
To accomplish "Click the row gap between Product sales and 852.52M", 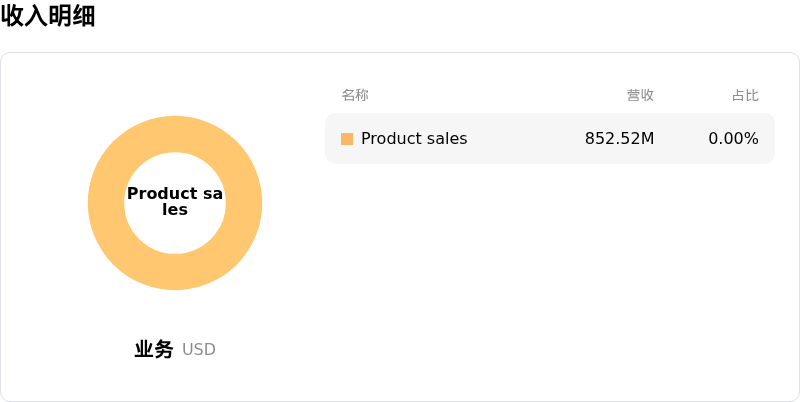I will coord(525,139).
